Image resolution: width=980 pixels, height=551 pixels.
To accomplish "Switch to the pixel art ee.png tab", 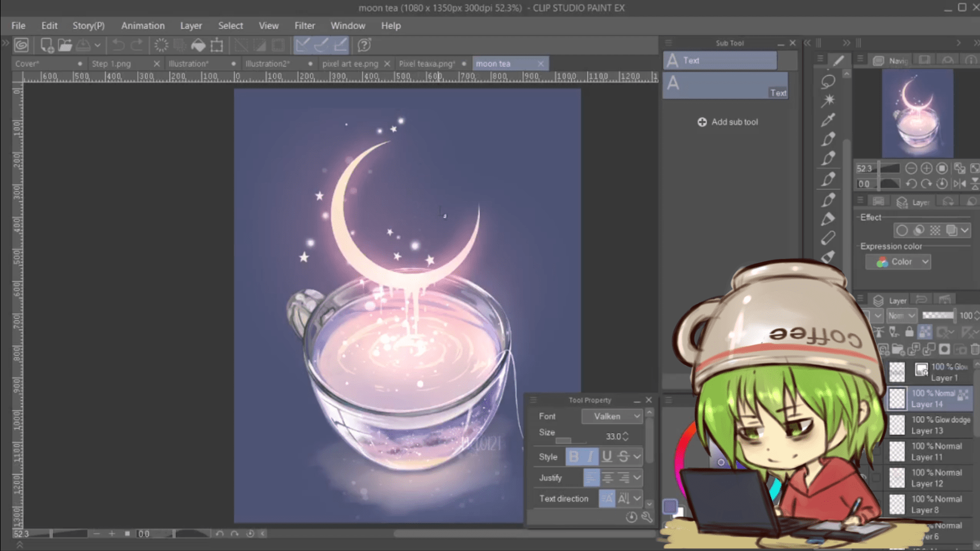I will tap(351, 64).
